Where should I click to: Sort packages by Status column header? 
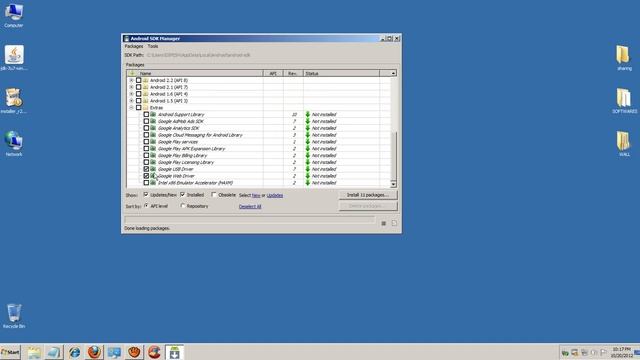point(341,73)
